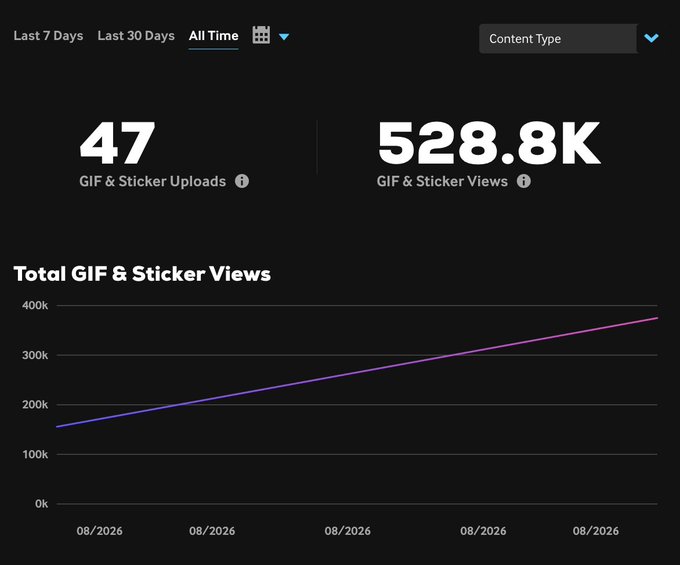Click the 47 uploads count
This screenshot has height=565, width=680.
pyautogui.click(x=118, y=143)
